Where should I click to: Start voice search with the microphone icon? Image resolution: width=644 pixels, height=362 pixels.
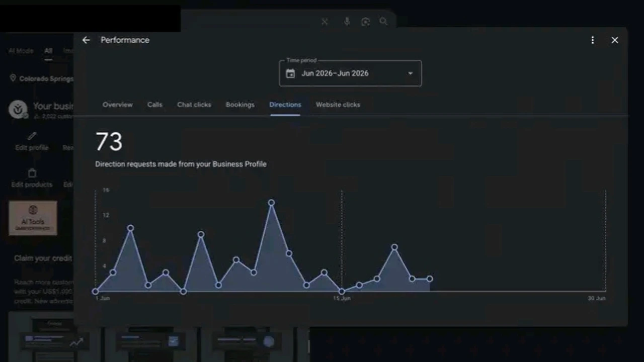click(x=347, y=22)
